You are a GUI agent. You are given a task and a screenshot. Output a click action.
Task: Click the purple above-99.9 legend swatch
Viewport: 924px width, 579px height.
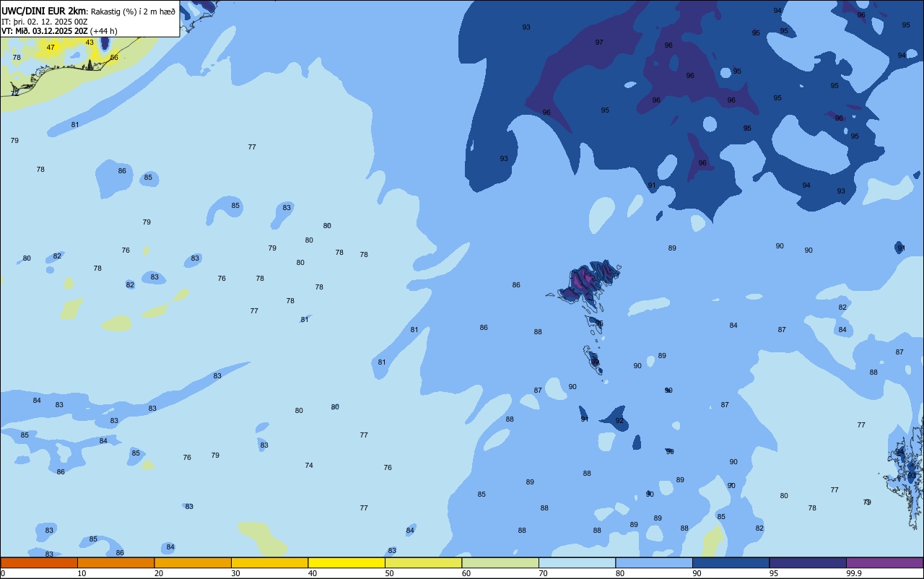coord(884,562)
